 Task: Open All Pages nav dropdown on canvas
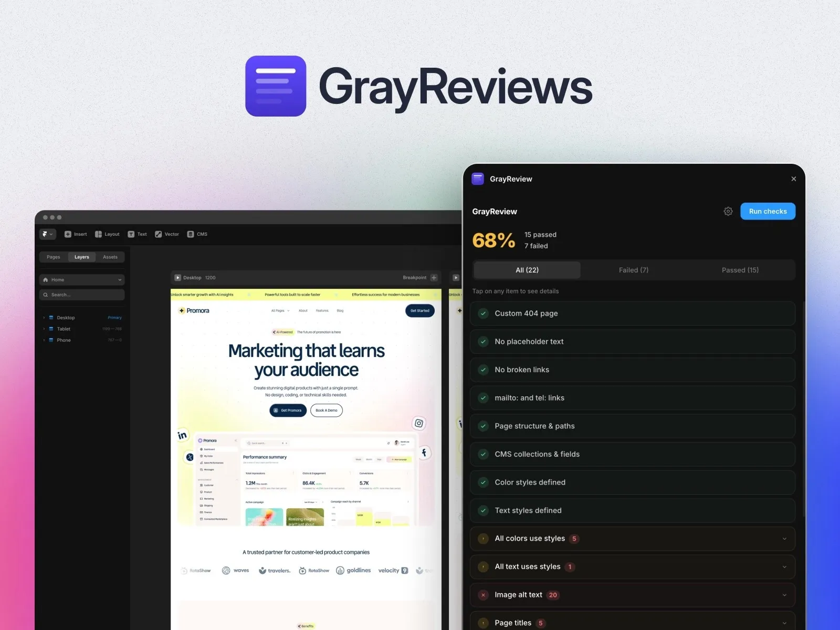click(x=280, y=311)
